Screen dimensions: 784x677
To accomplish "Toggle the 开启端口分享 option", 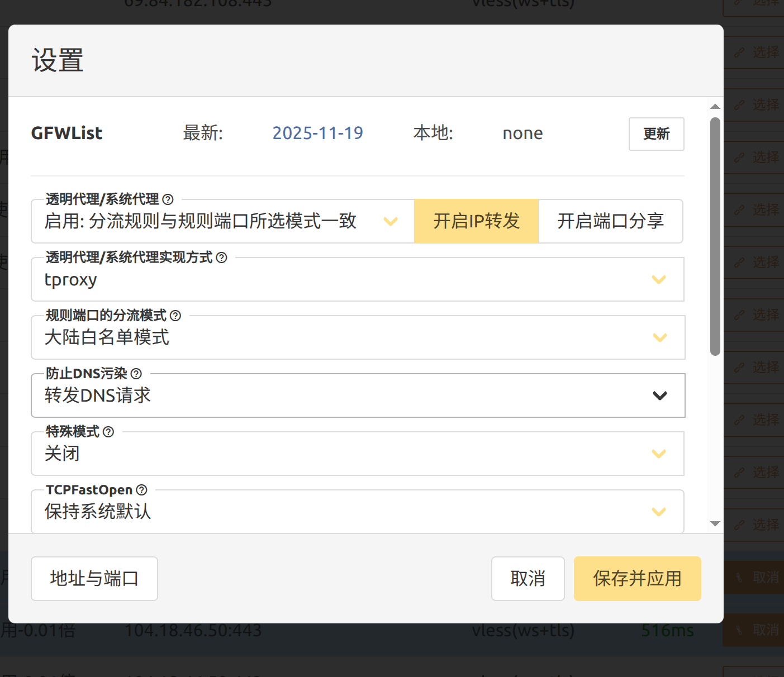I will click(611, 221).
